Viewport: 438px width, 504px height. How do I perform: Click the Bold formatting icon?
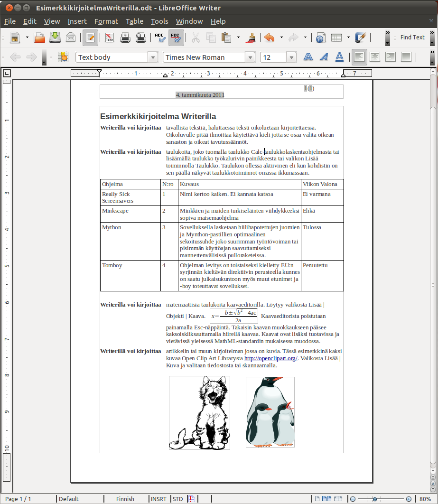(308, 57)
